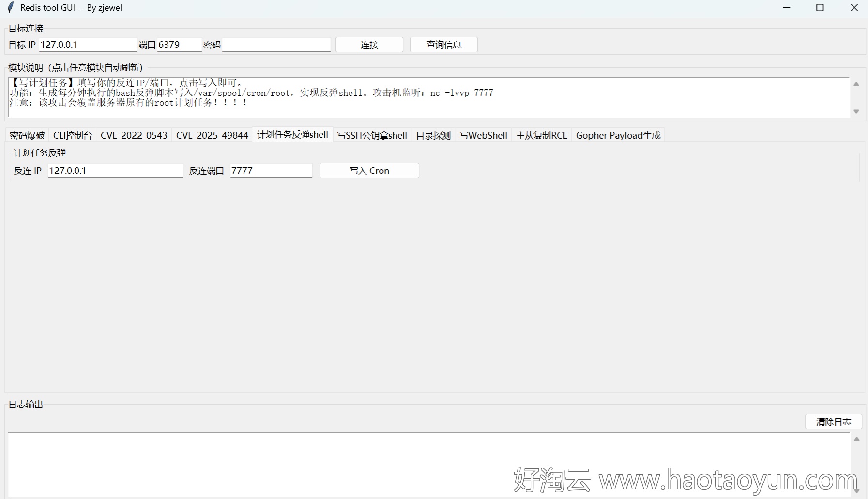Viewport: 868px width, 499px height.
Task: Select the 计划任务反弹shell tab
Action: click(x=292, y=135)
